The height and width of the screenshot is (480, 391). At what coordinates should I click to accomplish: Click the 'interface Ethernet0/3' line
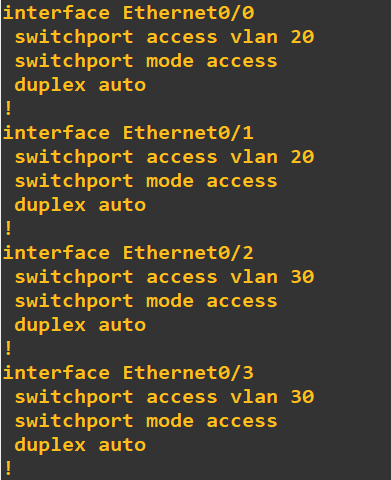[129, 373]
